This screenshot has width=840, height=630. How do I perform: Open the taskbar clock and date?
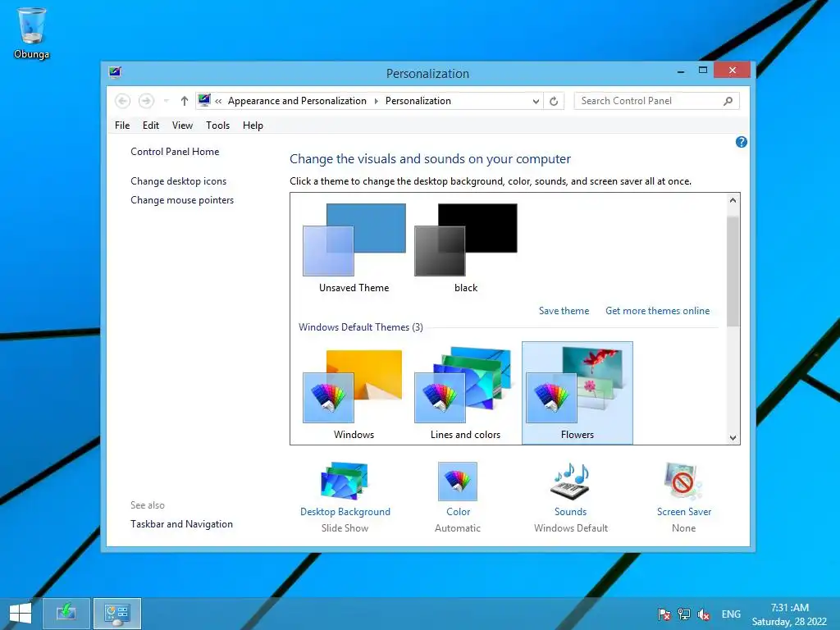coord(789,614)
